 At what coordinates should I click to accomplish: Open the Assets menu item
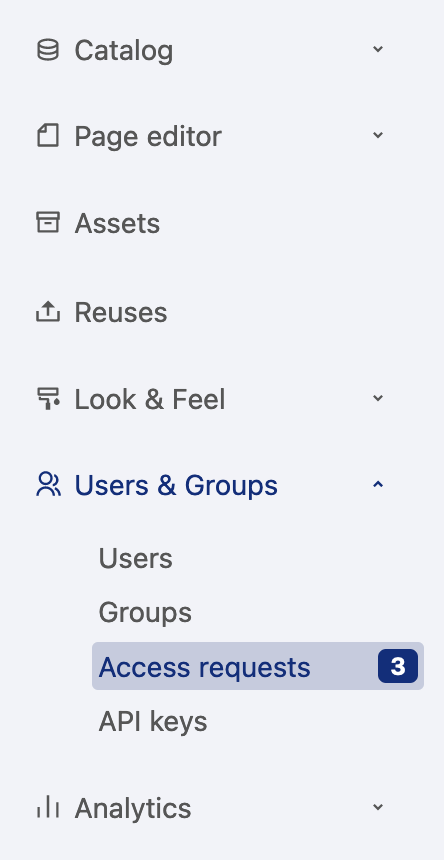[x=117, y=223]
